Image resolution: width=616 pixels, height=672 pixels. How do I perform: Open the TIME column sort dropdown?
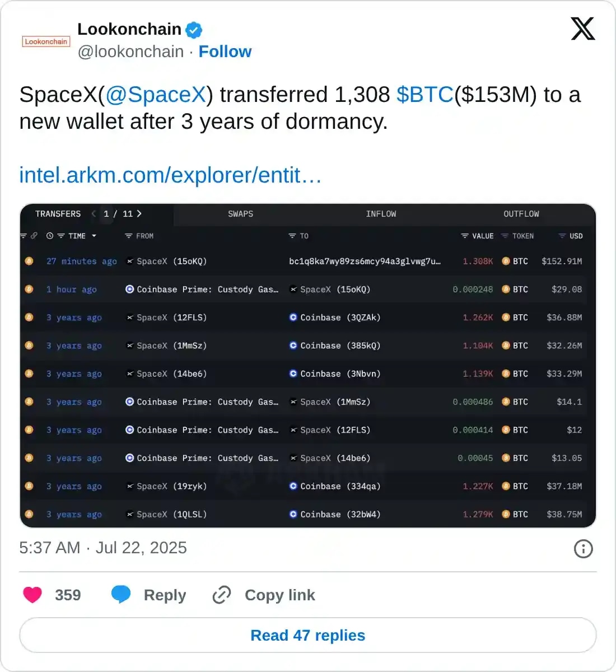click(94, 236)
